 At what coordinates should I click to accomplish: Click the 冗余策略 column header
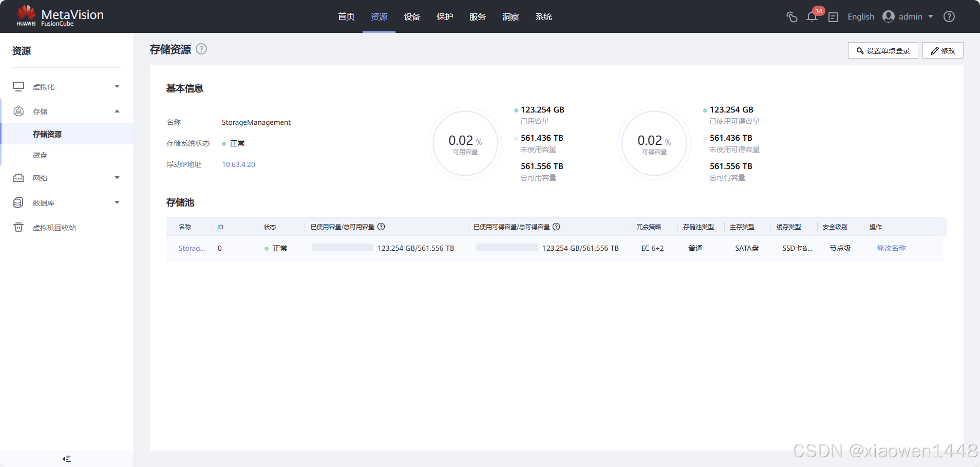click(x=649, y=227)
